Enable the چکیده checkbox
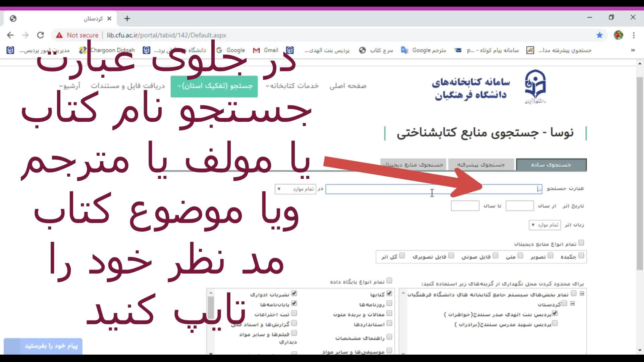The width and height of the screenshot is (644, 362). tap(581, 256)
